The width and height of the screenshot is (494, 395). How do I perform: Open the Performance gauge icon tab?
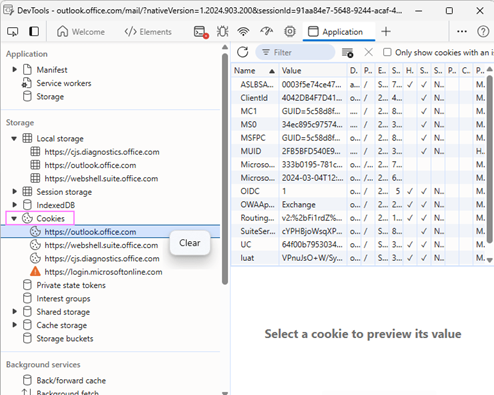(x=267, y=32)
